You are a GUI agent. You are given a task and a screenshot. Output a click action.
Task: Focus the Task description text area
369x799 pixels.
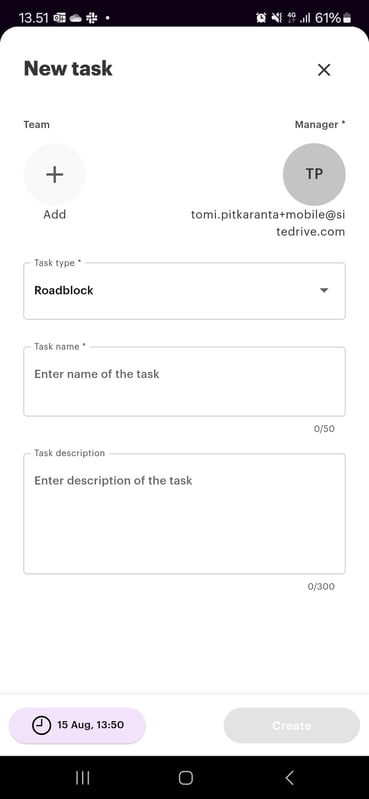point(184,514)
